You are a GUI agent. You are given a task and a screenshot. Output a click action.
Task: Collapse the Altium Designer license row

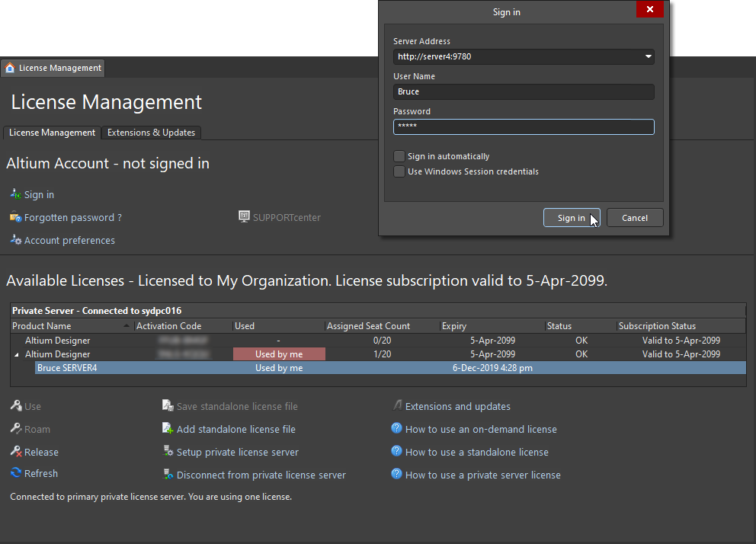point(16,354)
